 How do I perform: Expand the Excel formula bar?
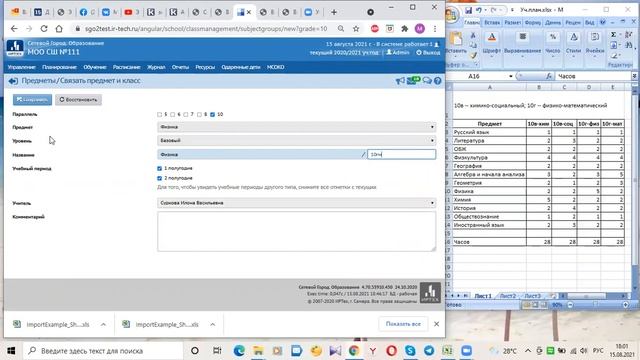pyautogui.click(x=634, y=76)
